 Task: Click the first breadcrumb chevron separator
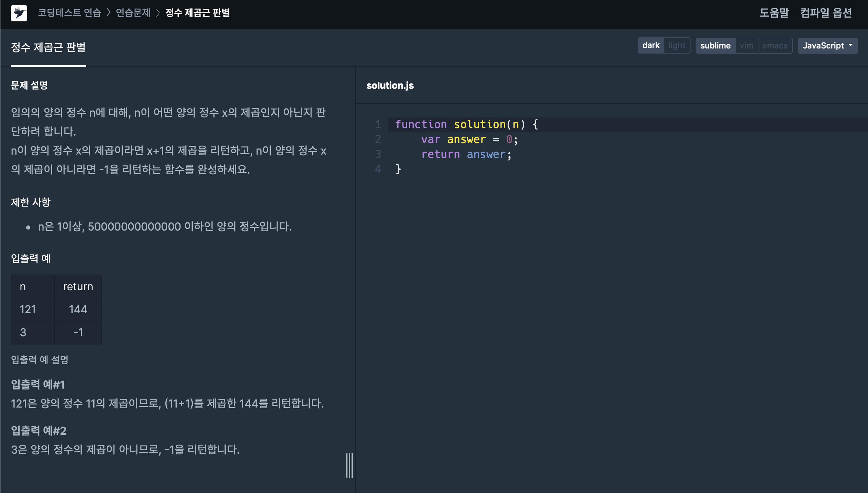tap(109, 13)
